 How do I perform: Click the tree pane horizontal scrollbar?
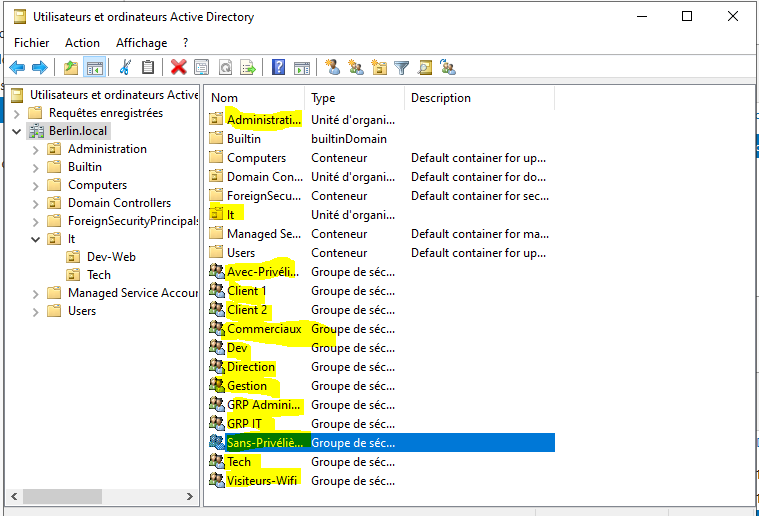(100, 496)
